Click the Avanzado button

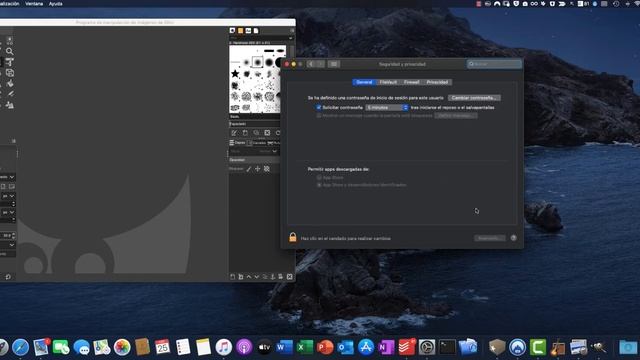[489, 238]
